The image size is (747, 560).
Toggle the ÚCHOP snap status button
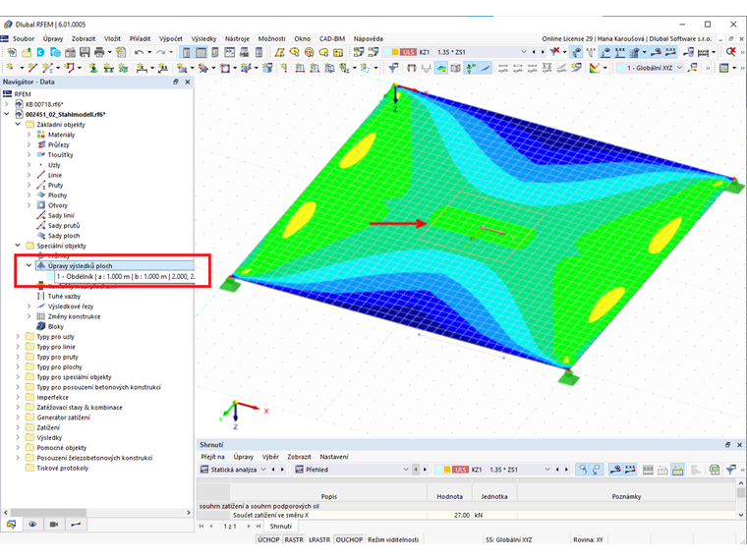pos(268,540)
